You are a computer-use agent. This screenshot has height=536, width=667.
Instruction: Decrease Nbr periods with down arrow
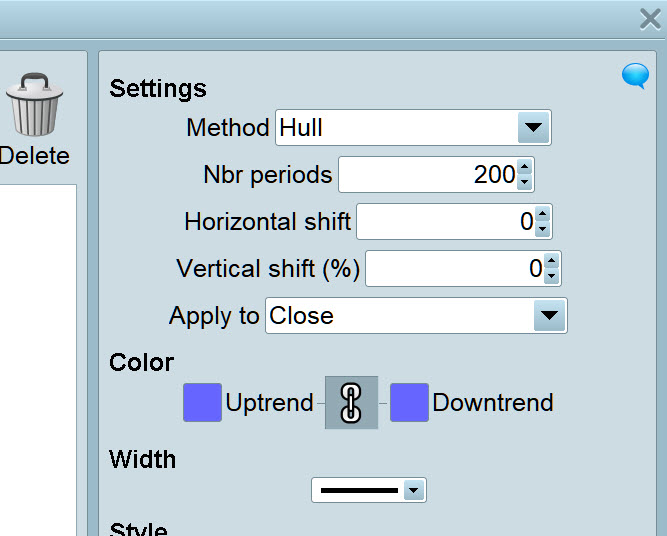pos(525,182)
